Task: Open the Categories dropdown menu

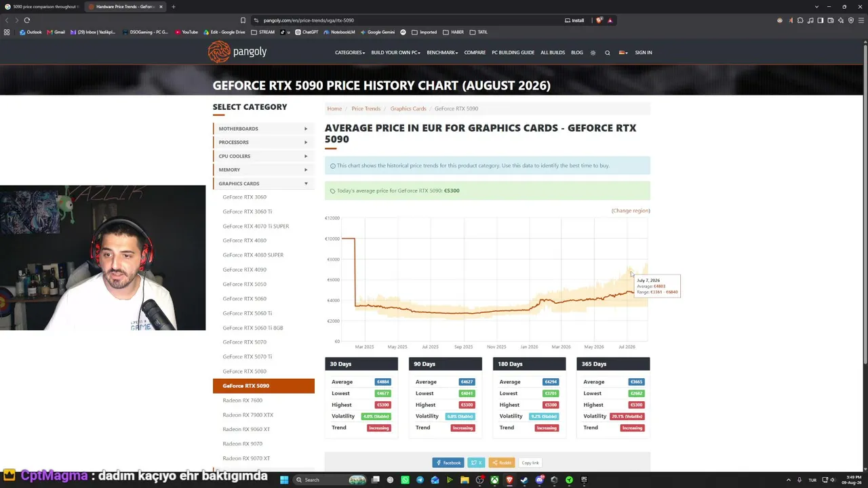Action: (x=350, y=53)
